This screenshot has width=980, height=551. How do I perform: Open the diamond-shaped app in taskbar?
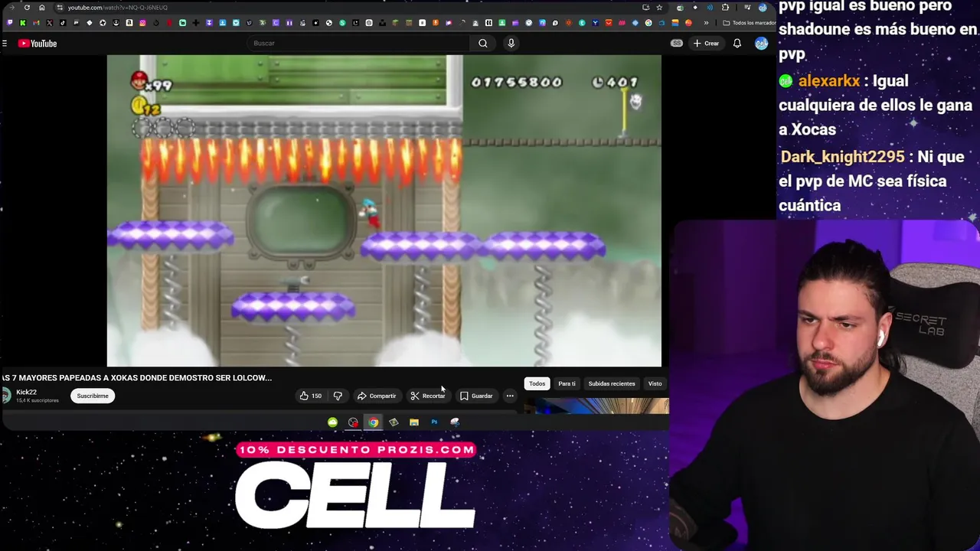click(394, 422)
